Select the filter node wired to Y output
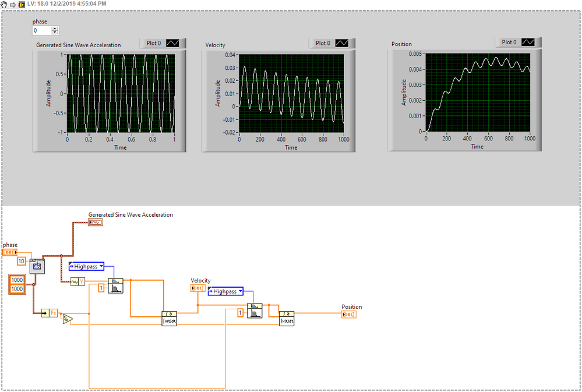 pos(115,286)
